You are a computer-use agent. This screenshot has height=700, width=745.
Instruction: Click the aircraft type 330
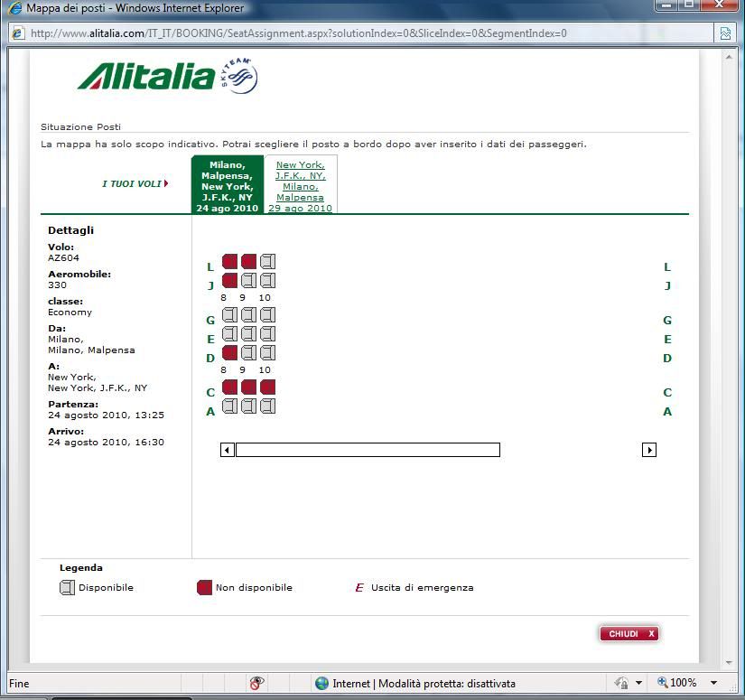pyautogui.click(x=57, y=285)
